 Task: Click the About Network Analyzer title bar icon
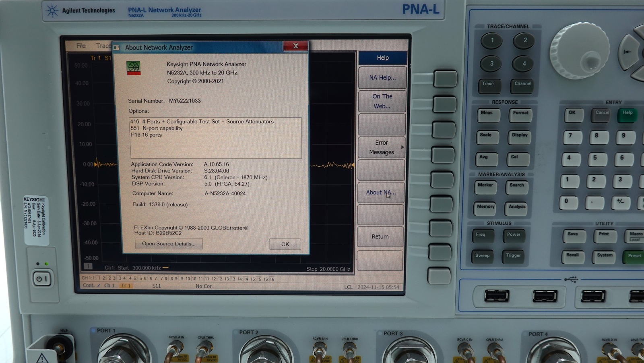pyautogui.click(x=117, y=47)
